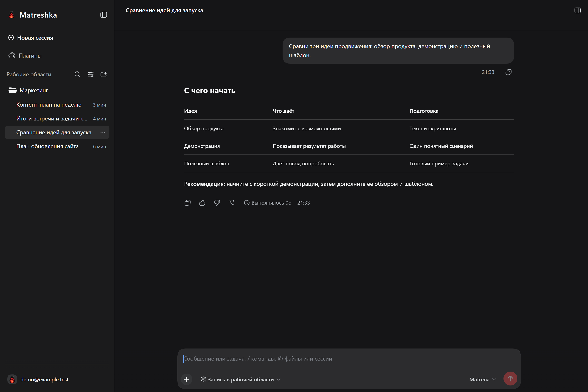Add new workspace folder icon
Image resolution: width=588 pixels, height=392 pixels.
tap(104, 74)
